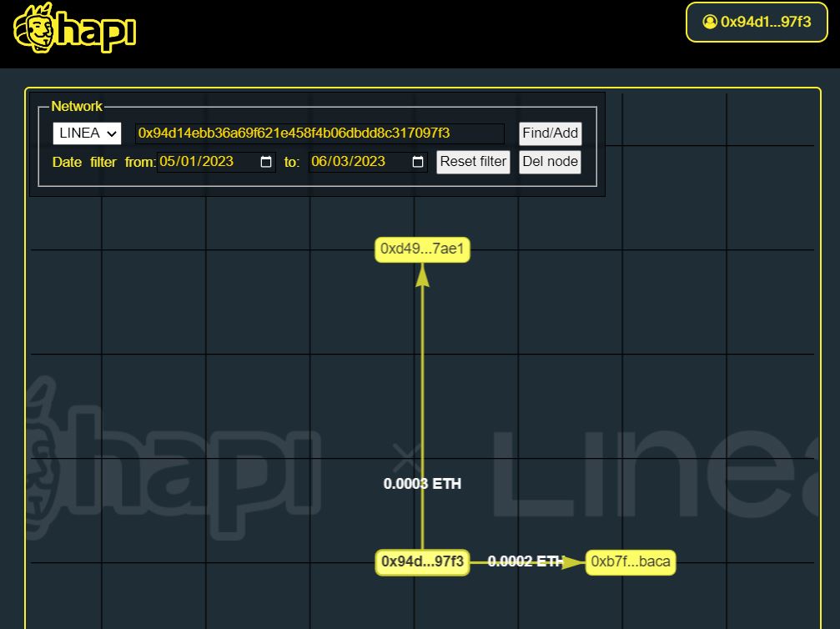
Task: Click the hapi logo in the header
Action: pos(74,28)
